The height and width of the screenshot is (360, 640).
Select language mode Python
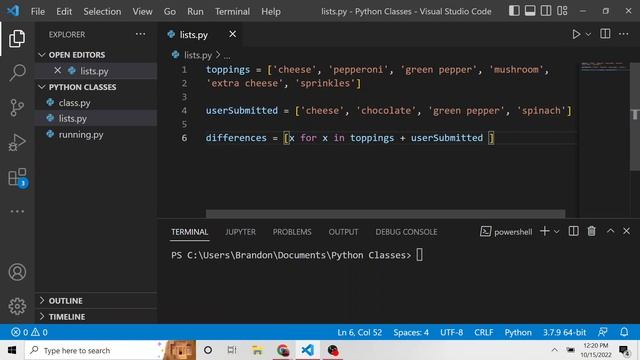click(518, 332)
